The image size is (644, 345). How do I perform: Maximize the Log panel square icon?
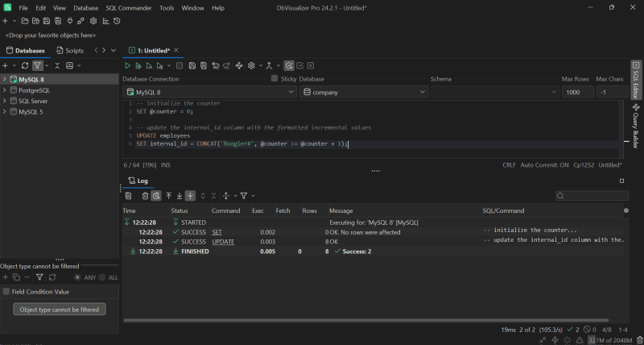[621, 181]
